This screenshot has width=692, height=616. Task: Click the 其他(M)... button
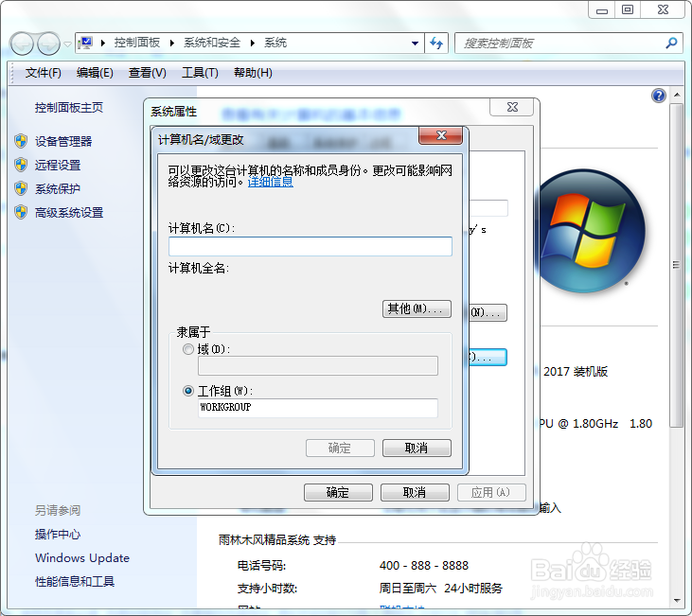click(x=417, y=308)
